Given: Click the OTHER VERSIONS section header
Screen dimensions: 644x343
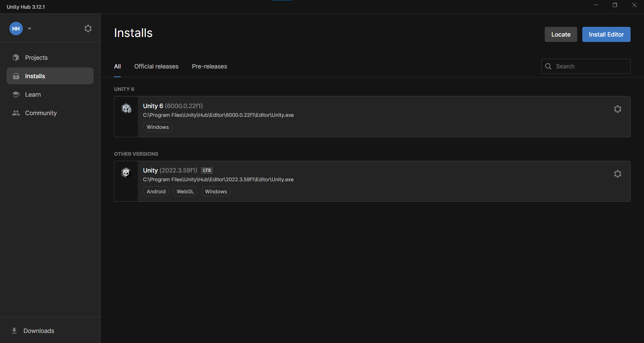Looking at the screenshot, I should (x=136, y=154).
